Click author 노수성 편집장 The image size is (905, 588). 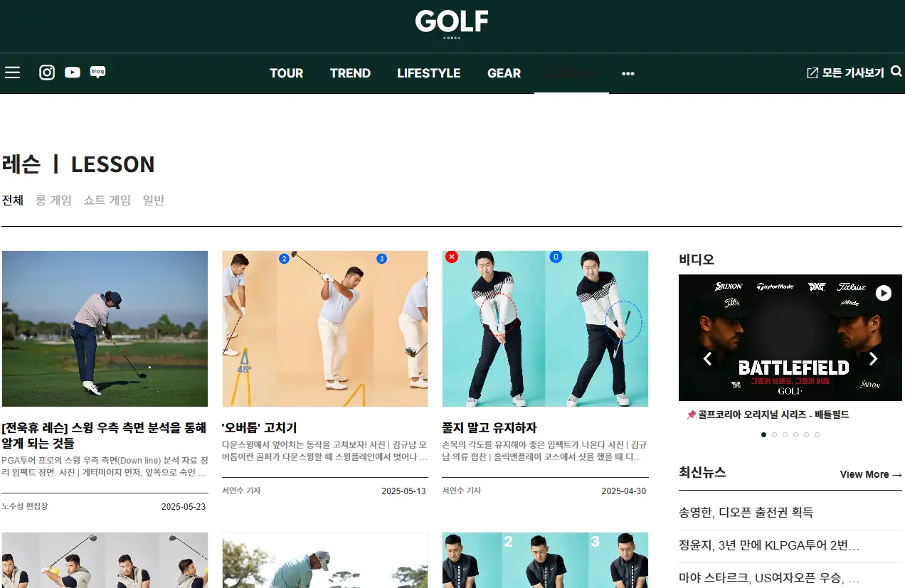click(25, 506)
